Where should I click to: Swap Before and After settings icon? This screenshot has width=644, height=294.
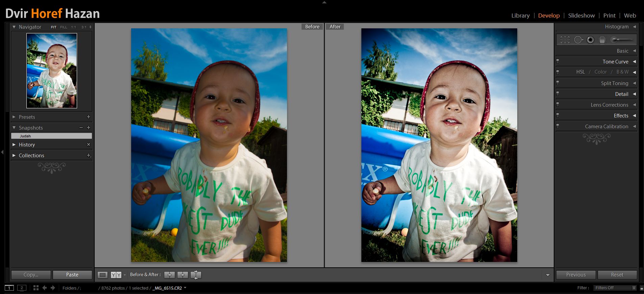(x=196, y=275)
